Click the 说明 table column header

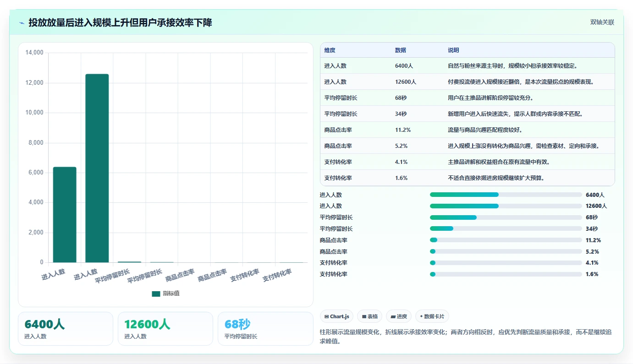(x=453, y=50)
